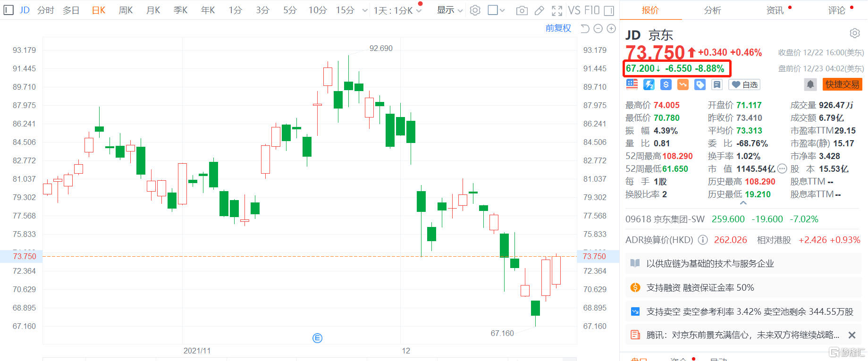Viewport: 868px width, 361px height.
Task: Select the 周K weekly chart tab
Action: click(126, 10)
